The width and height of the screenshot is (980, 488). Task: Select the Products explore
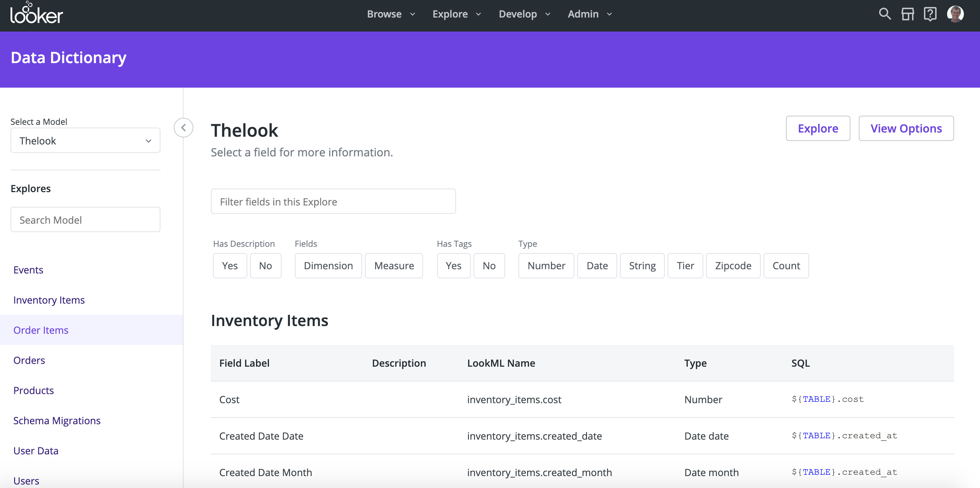pyautogui.click(x=34, y=390)
